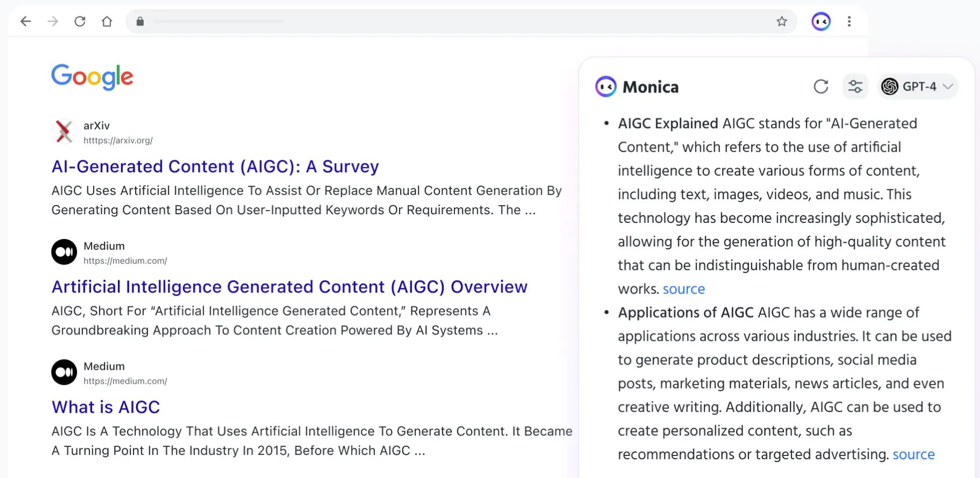Screen dimensions: 980x478
Task: Click the Google logo
Action: pyautogui.click(x=92, y=77)
